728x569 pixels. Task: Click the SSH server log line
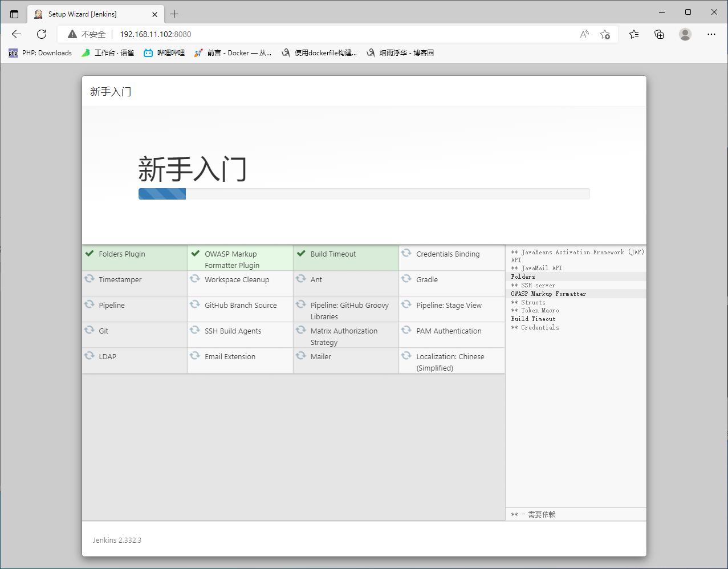click(533, 285)
